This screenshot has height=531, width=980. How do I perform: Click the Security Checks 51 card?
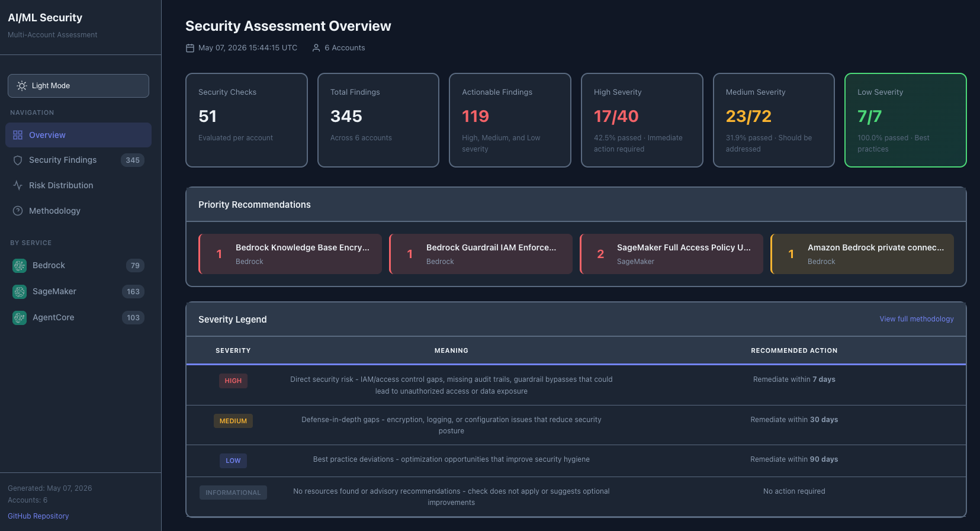click(x=246, y=120)
